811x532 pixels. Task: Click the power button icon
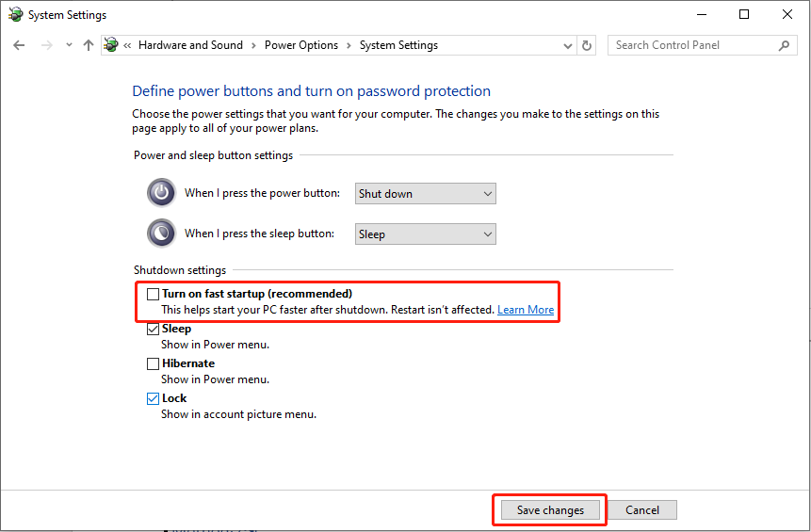click(161, 193)
